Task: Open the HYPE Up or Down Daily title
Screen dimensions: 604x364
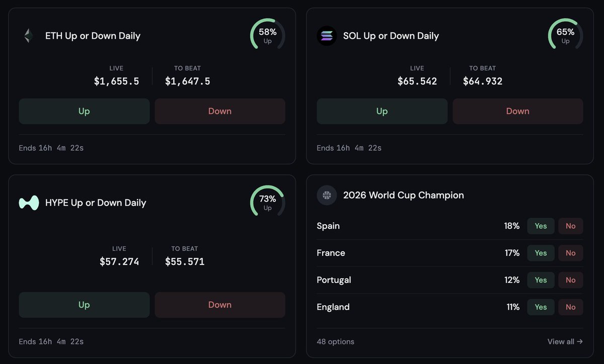Action: pyautogui.click(x=96, y=203)
